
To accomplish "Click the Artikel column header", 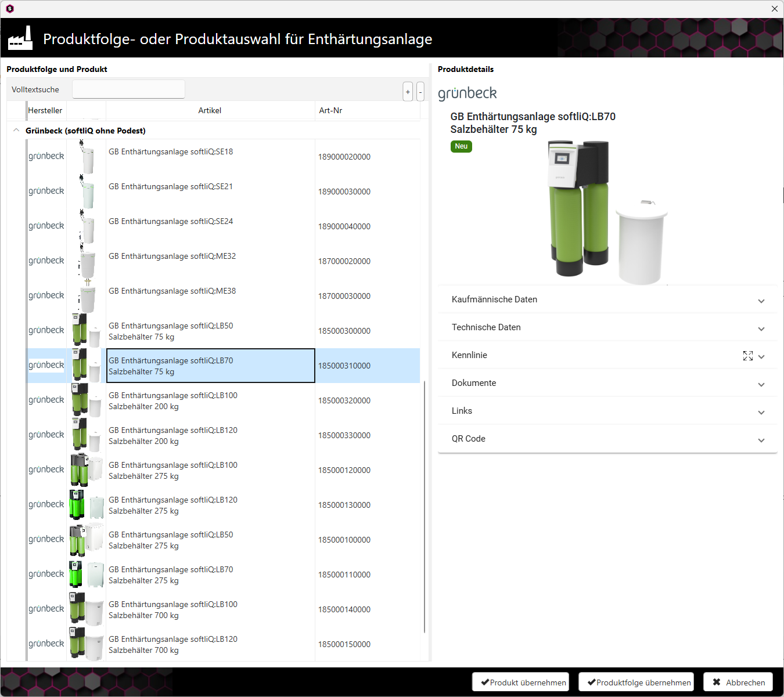I will tap(210, 110).
